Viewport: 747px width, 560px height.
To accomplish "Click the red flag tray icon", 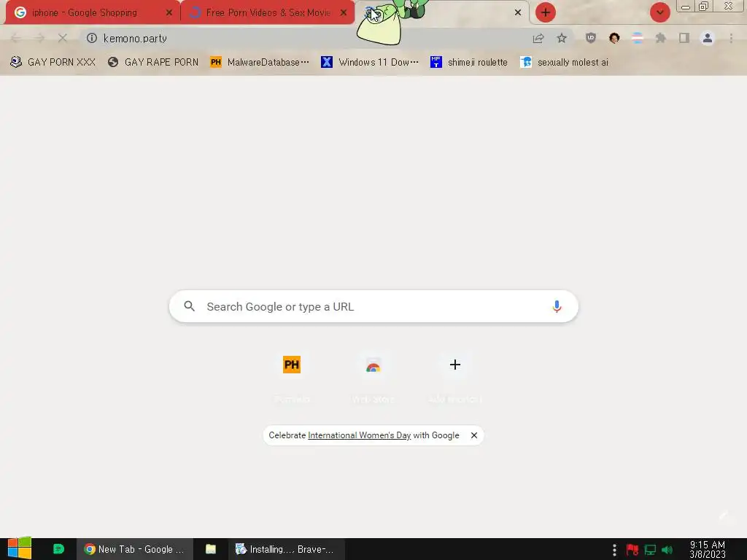I will point(632,550).
